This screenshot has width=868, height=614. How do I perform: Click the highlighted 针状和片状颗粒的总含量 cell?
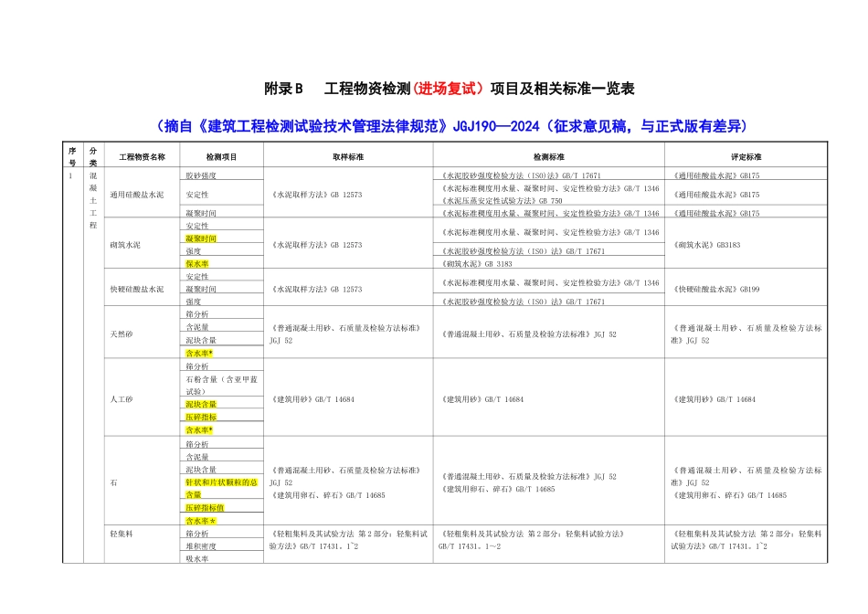(x=221, y=488)
